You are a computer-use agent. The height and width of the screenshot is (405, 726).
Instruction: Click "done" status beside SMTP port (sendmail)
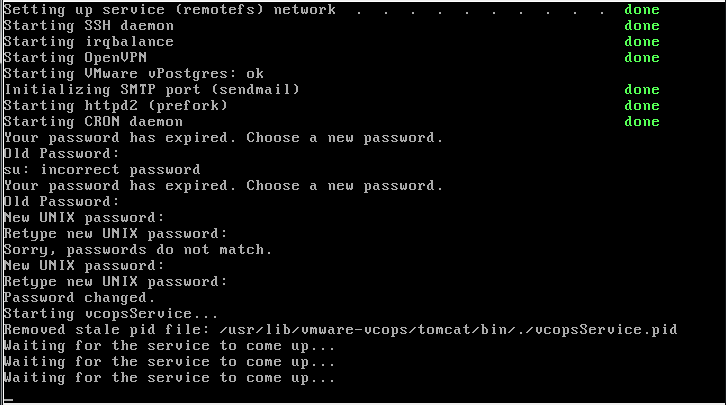[642, 90]
